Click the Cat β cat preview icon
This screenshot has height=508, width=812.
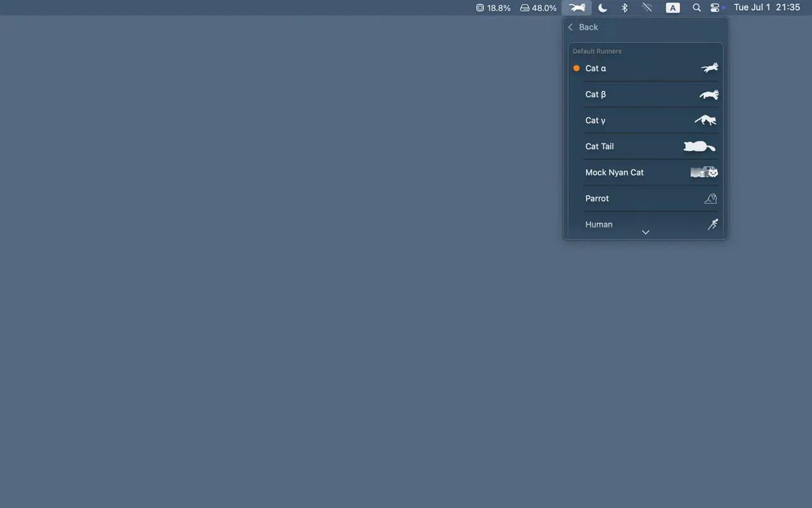(x=708, y=94)
